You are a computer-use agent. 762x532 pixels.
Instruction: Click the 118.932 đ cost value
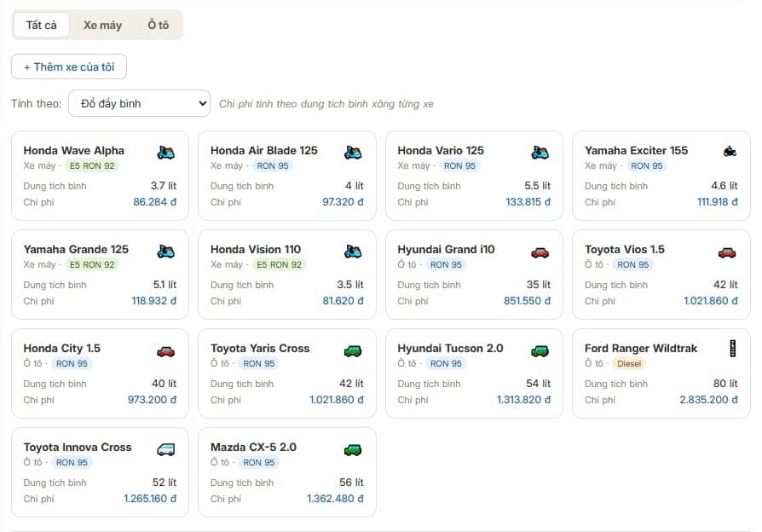[154, 300]
